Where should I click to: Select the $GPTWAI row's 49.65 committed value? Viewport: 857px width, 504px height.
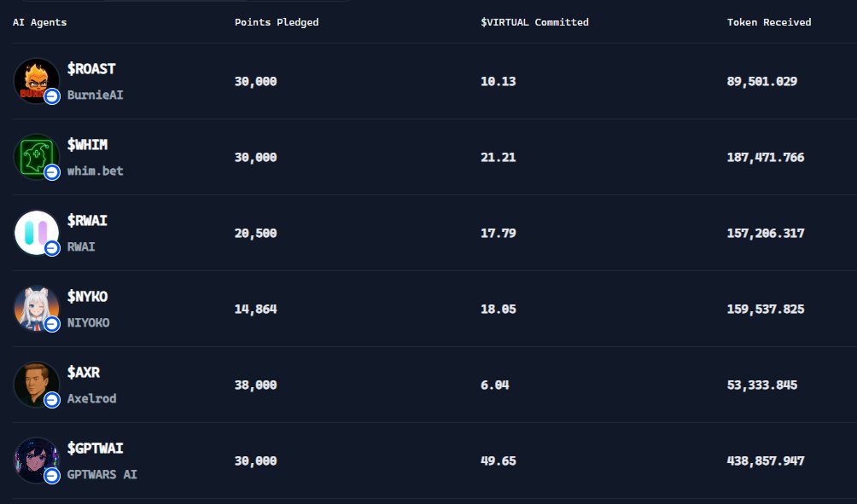pyautogui.click(x=498, y=461)
